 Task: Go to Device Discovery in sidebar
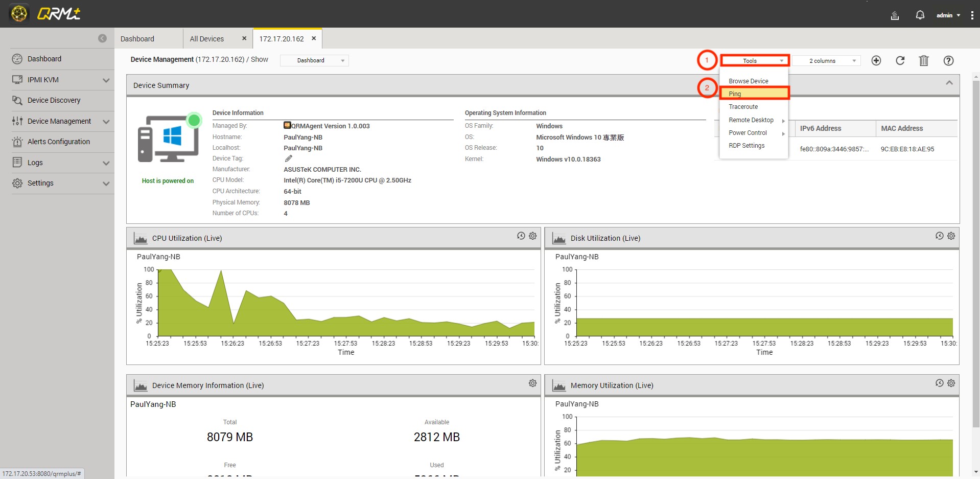click(x=54, y=100)
